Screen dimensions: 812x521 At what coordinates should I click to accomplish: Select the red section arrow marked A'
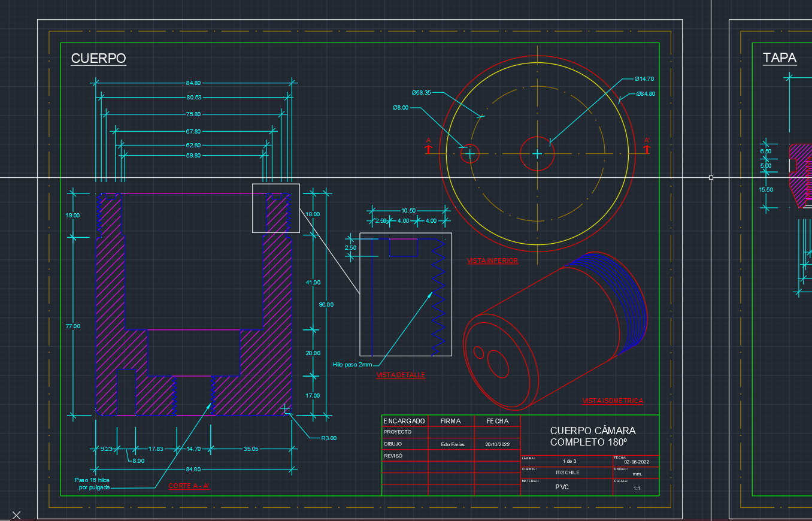click(x=647, y=148)
